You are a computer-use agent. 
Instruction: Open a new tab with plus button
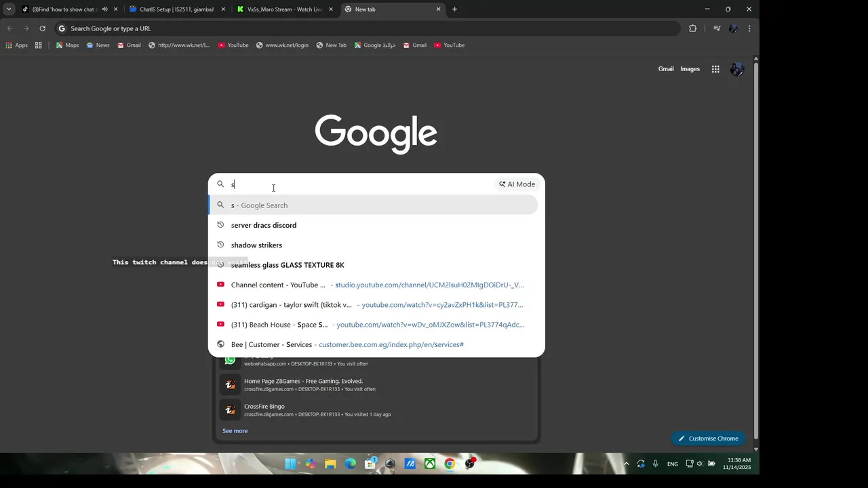click(x=455, y=9)
